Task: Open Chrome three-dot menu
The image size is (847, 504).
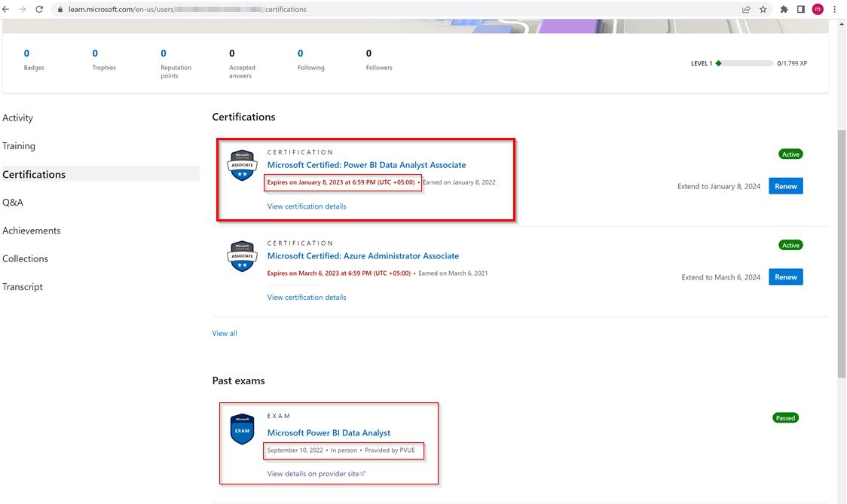Action: coord(835,9)
